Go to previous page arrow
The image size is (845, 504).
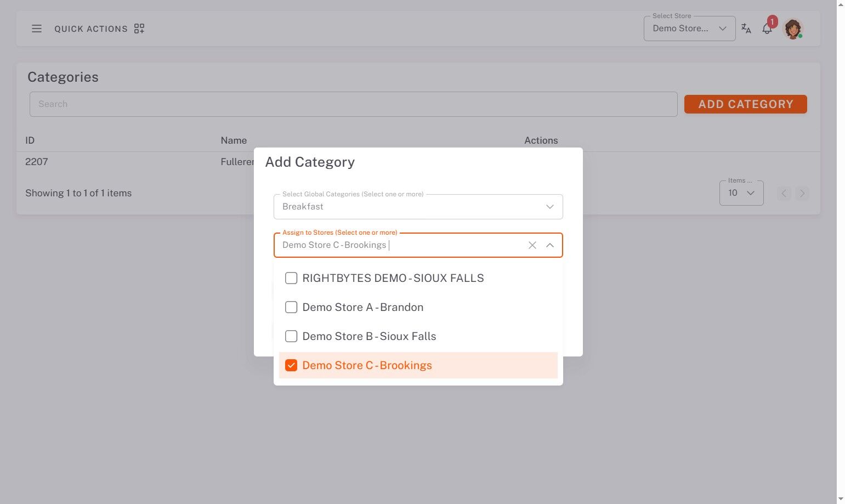coord(784,193)
